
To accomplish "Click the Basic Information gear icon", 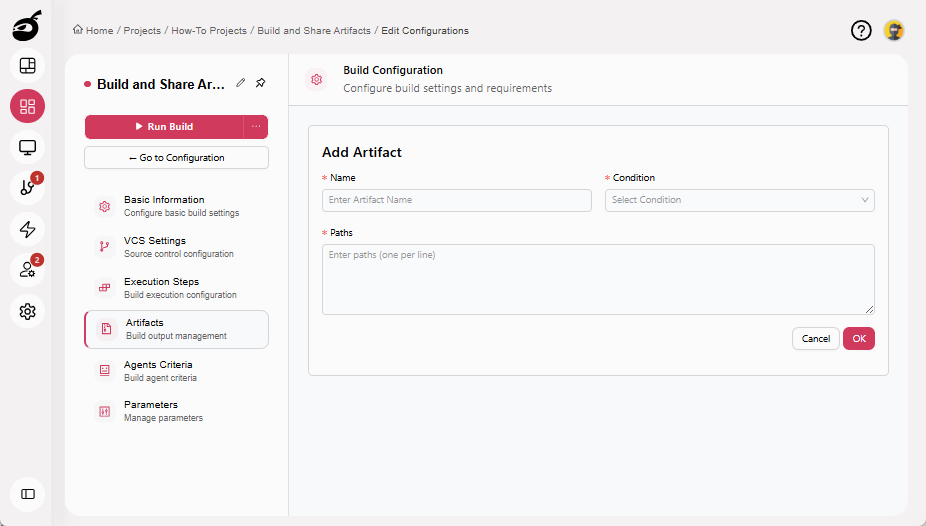I will [x=105, y=206].
